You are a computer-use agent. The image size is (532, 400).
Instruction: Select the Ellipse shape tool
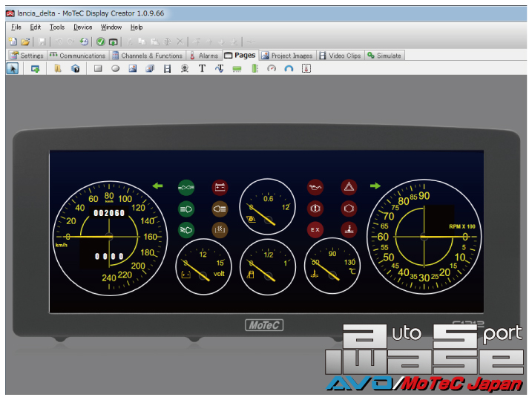point(115,68)
